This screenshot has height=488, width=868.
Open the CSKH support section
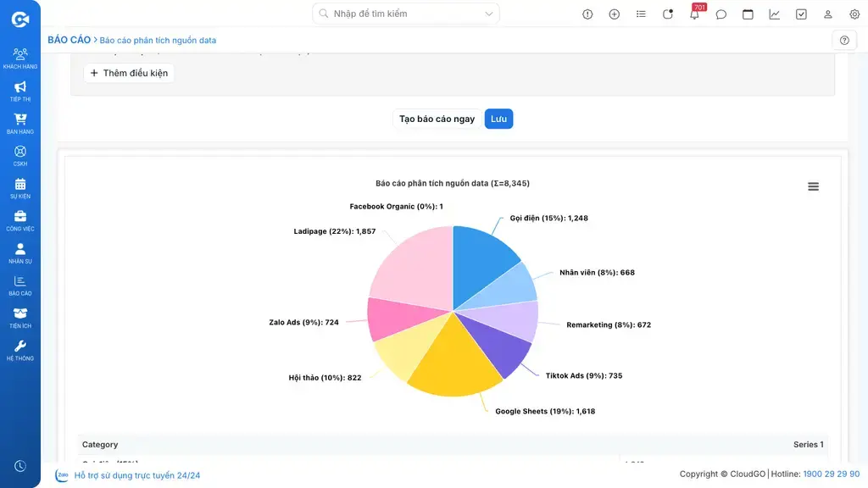click(20, 156)
